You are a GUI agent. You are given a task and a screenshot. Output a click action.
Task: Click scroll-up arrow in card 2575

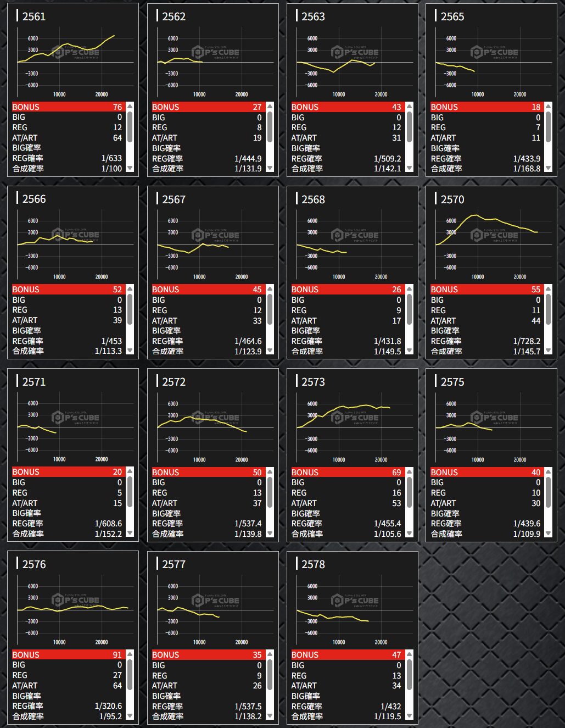[548, 471]
